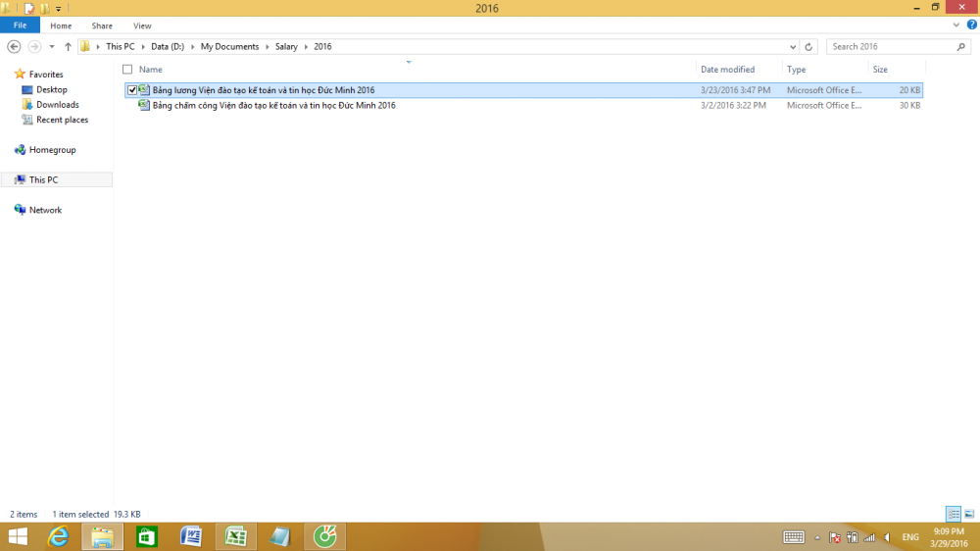Open the Home ribbon tab
980x551 pixels.
[61, 25]
